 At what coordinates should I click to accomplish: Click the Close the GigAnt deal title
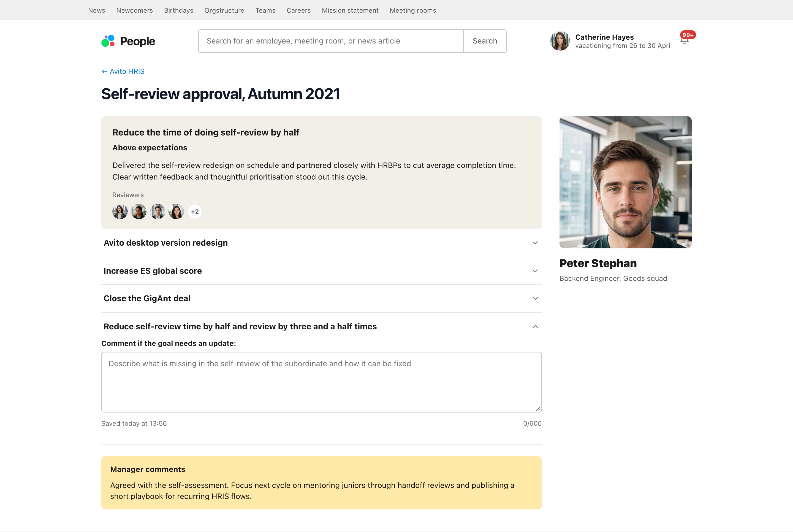click(147, 298)
